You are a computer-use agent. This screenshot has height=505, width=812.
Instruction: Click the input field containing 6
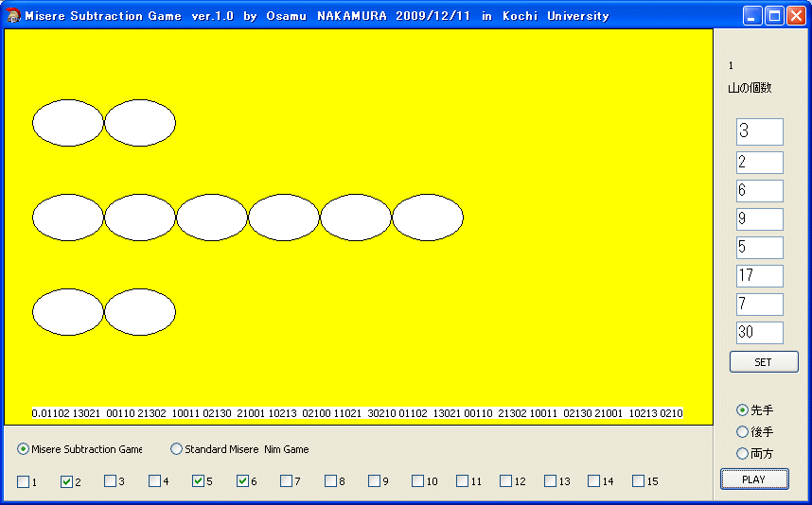760,191
